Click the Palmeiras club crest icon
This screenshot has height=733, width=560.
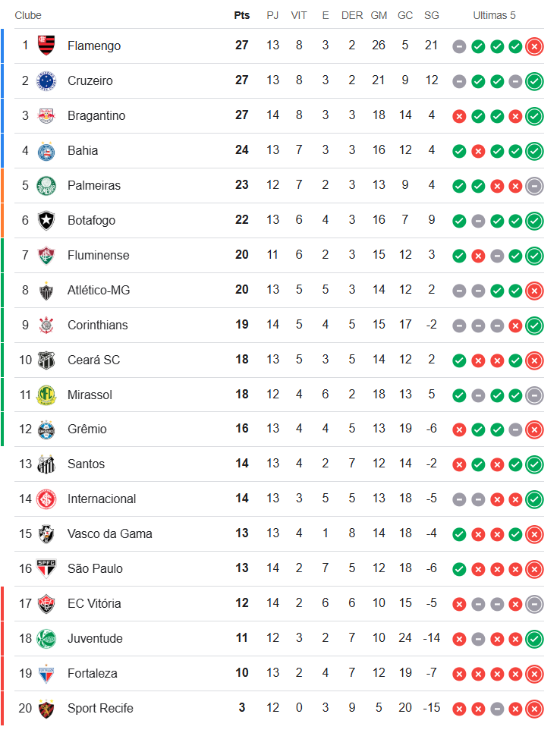pos(47,185)
